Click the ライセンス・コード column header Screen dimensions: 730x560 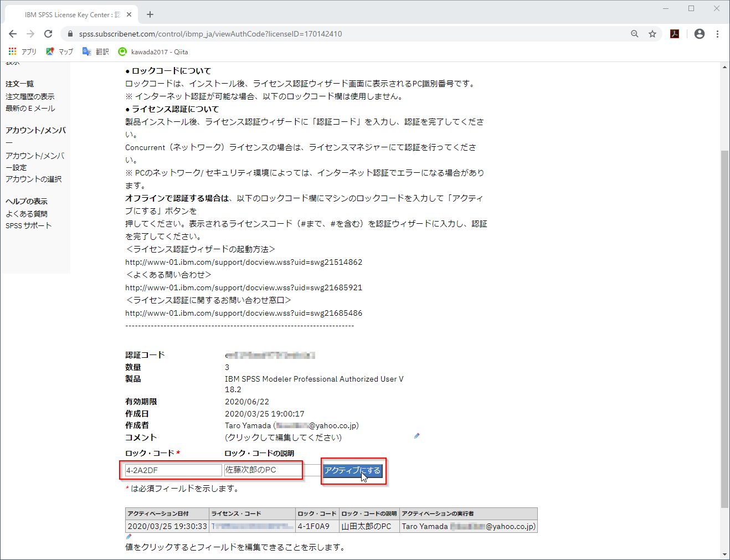coord(252,513)
